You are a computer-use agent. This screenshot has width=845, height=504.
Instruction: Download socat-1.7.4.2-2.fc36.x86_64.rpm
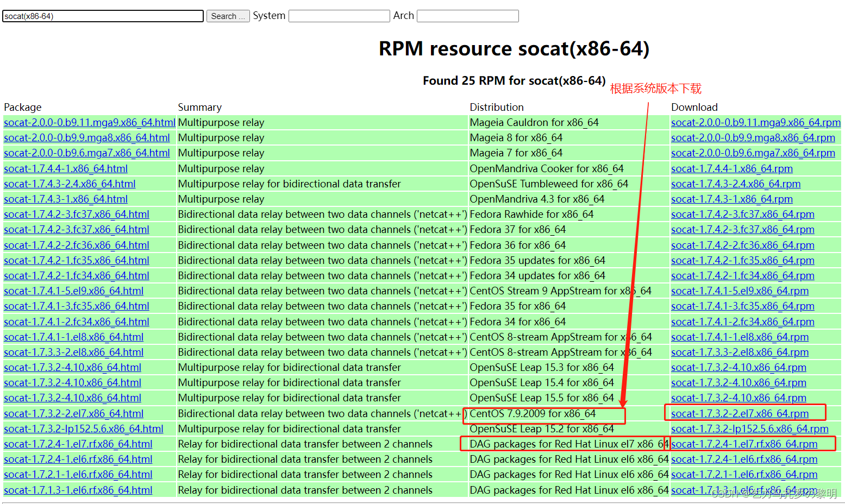point(743,245)
